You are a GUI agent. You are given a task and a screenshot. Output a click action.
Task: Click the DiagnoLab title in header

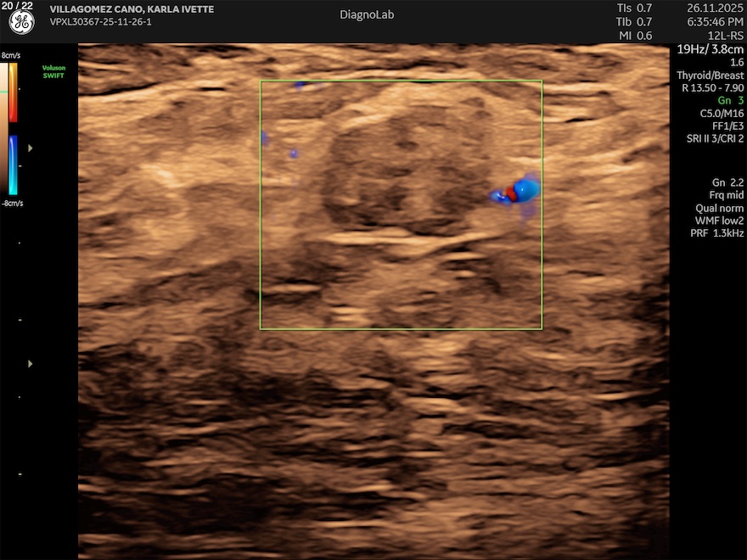[x=367, y=14]
